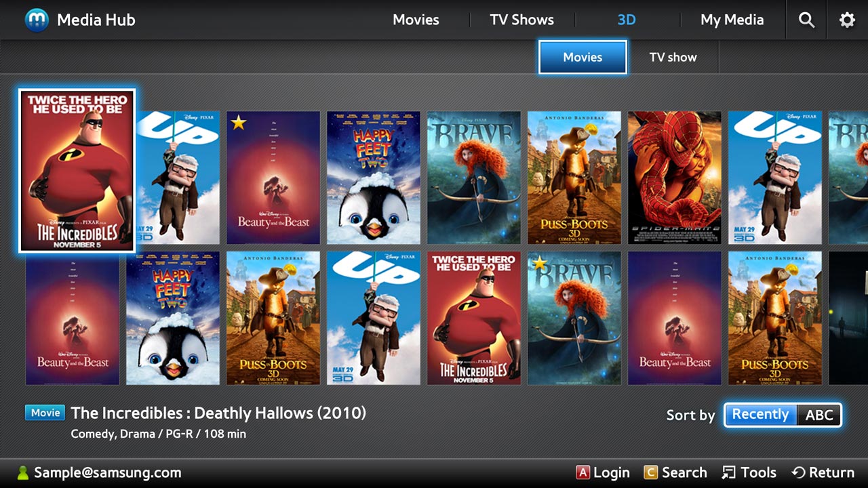Open the Tools menu icon

click(x=728, y=473)
